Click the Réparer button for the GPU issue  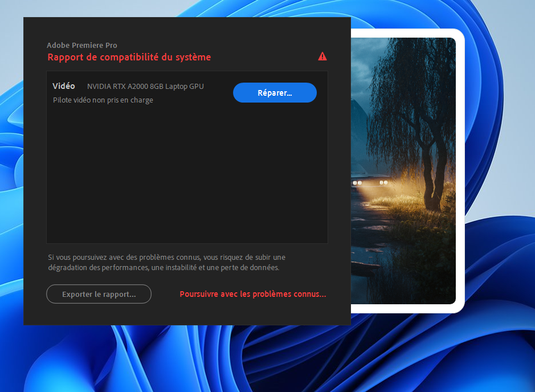click(x=275, y=92)
